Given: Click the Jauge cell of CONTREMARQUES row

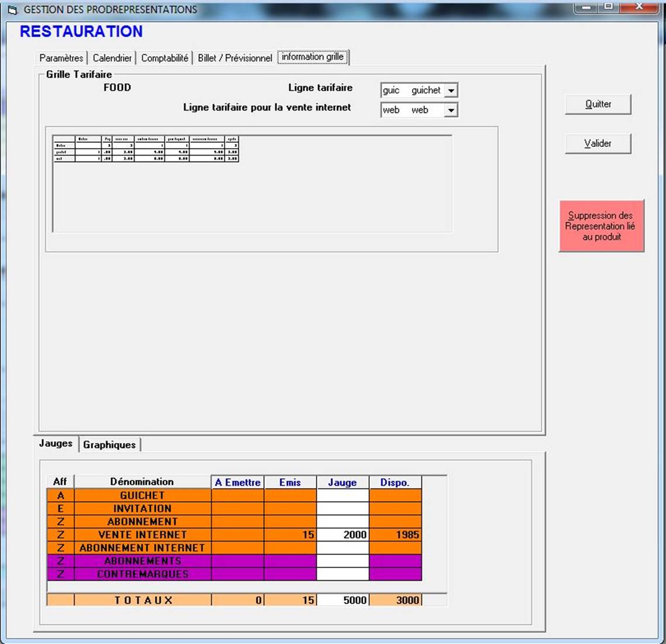Looking at the screenshot, I should (343, 574).
